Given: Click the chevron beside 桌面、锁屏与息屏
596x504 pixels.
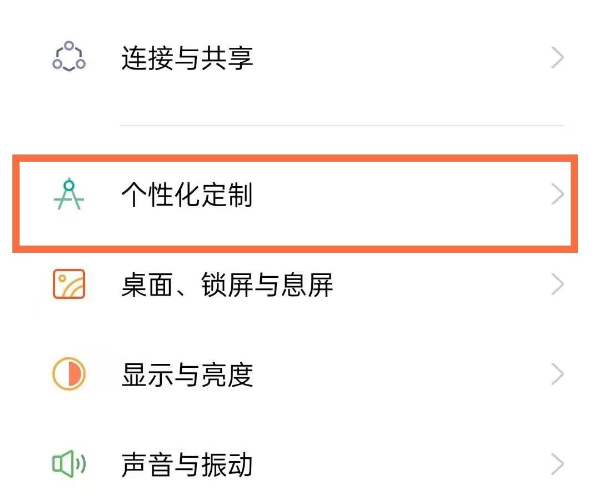Looking at the screenshot, I should (557, 284).
